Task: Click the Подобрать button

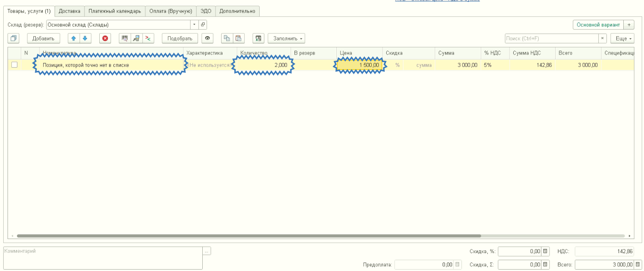Action: (180, 39)
